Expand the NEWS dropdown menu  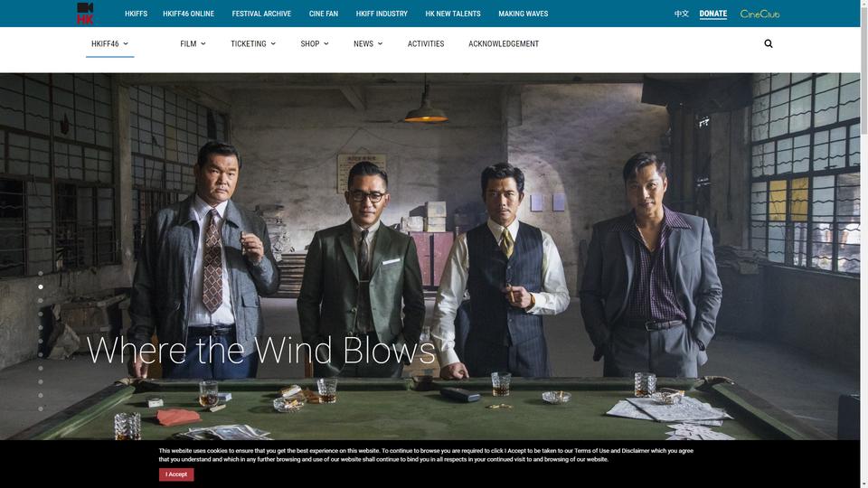[368, 43]
